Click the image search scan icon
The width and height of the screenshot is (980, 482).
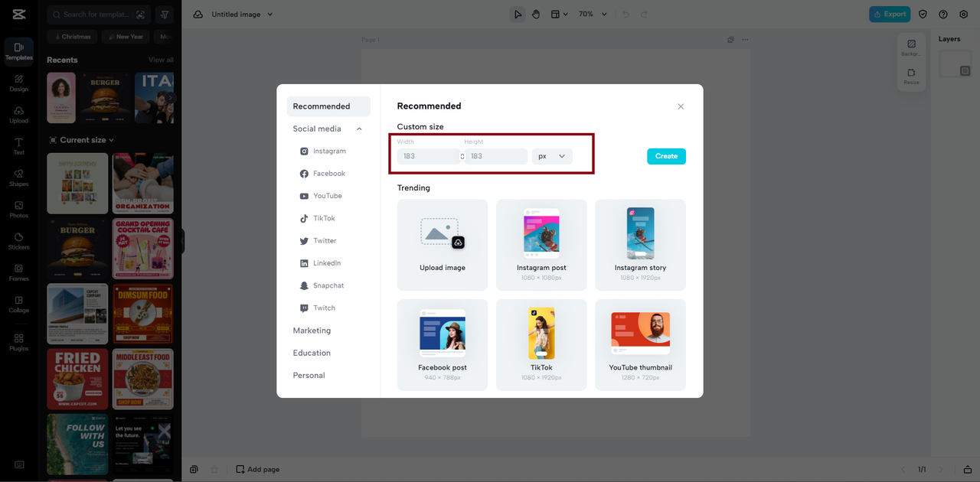140,15
